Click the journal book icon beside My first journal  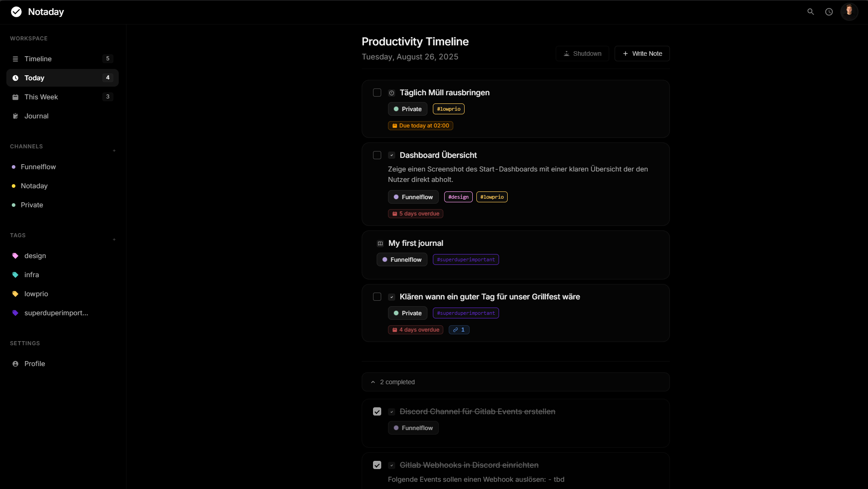(380, 244)
